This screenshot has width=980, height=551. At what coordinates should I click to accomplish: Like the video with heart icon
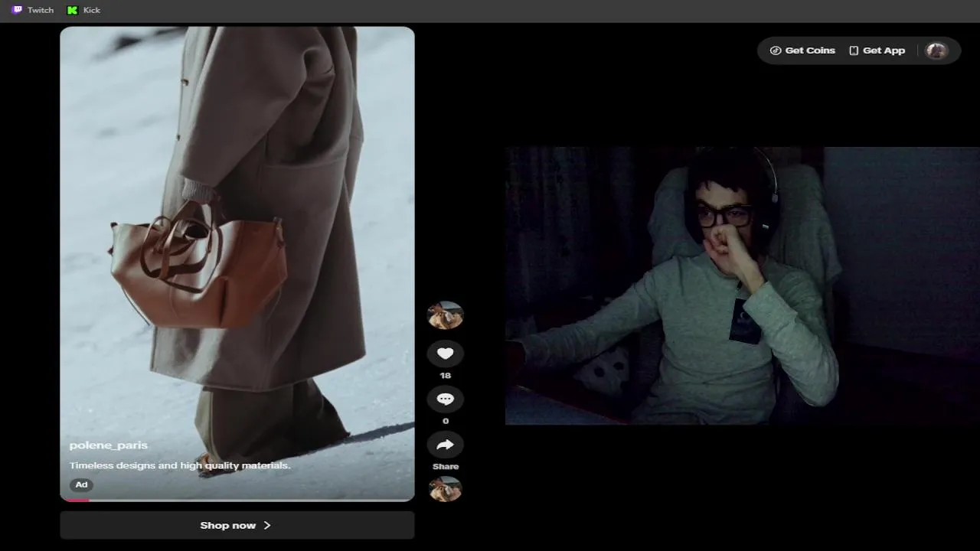pyautogui.click(x=446, y=354)
